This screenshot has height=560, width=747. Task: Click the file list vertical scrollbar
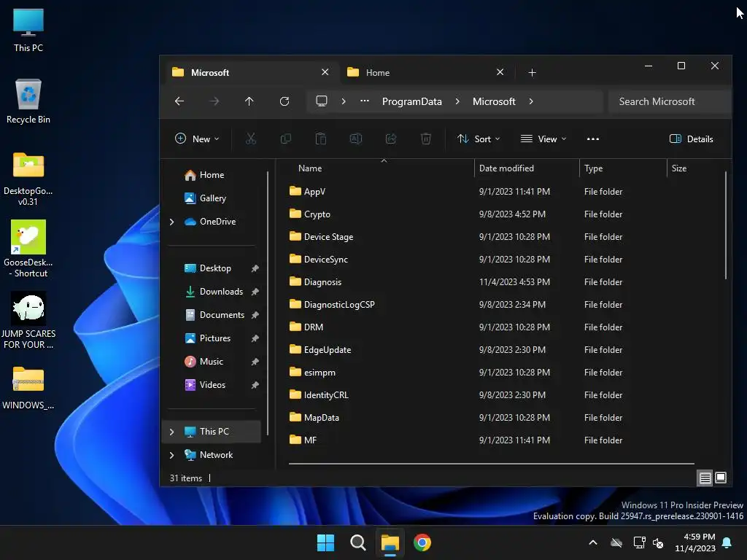coord(726,225)
